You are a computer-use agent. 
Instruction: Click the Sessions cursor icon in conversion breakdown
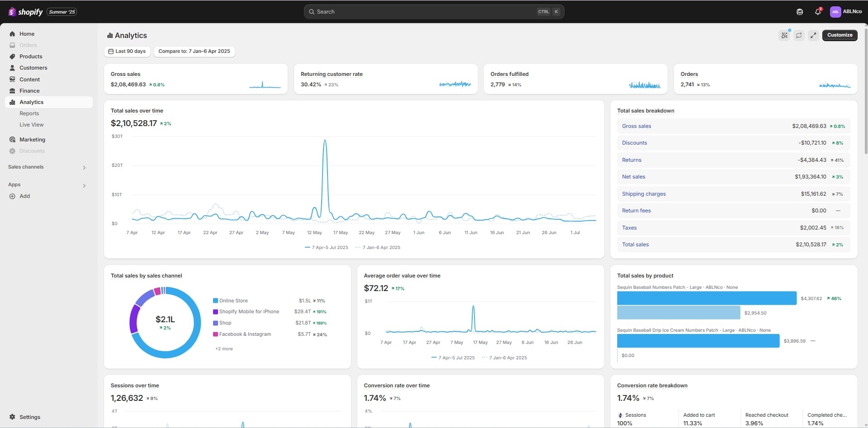coord(620,415)
